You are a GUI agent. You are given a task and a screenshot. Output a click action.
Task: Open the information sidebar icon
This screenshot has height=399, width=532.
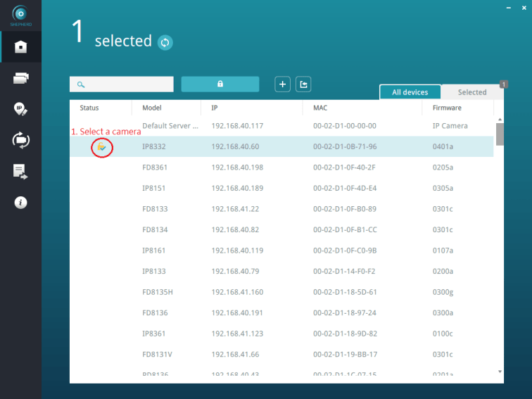coord(20,203)
